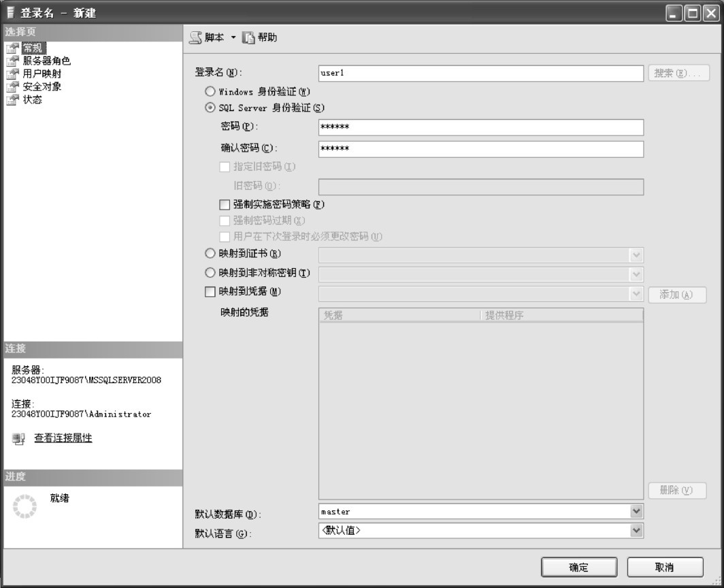Open the 常规 page

click(33, 48)
